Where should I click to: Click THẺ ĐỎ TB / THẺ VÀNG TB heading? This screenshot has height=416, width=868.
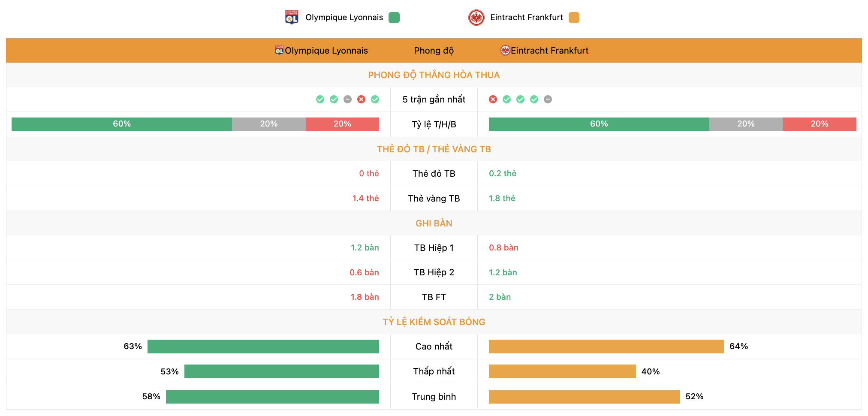coord(434,149)
